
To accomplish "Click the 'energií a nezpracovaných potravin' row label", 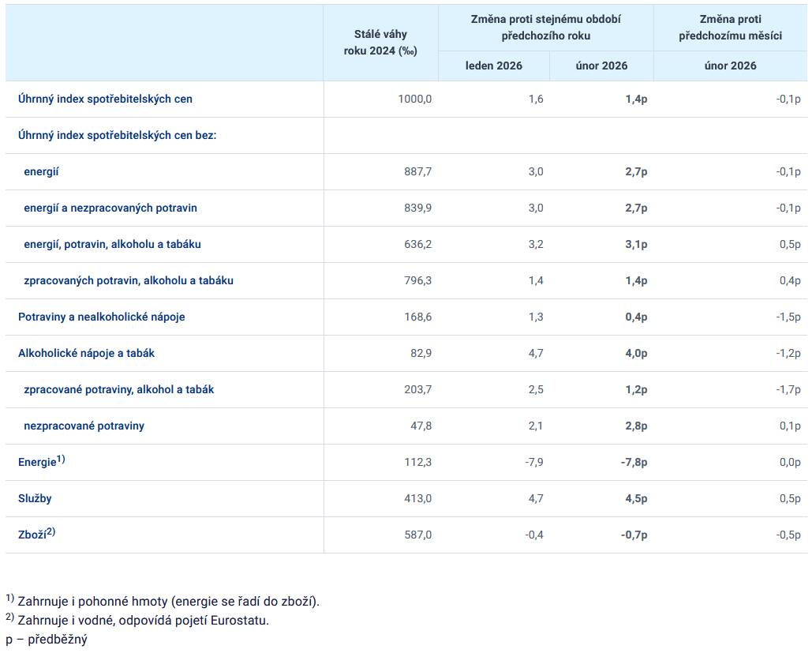I will pos(110,208).
